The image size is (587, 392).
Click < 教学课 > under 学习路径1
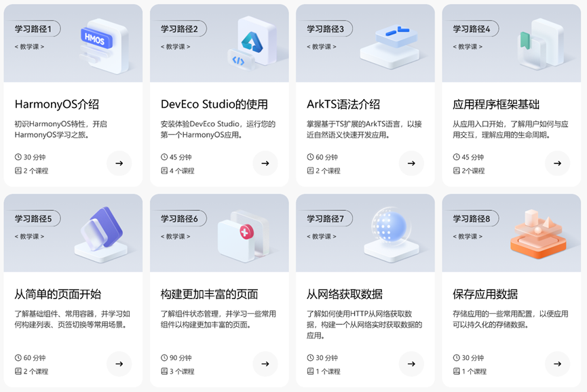[x=29, y=47]
